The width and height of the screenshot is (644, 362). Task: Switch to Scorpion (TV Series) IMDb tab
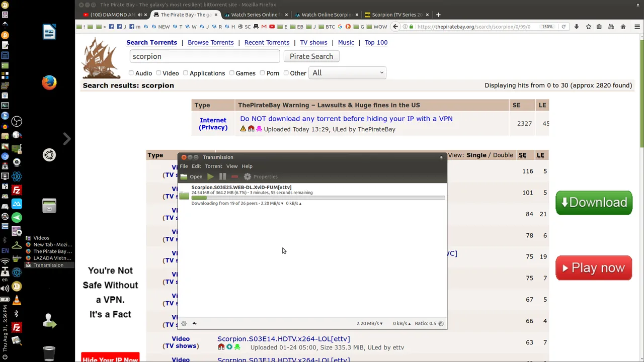[x=396, y=15]
